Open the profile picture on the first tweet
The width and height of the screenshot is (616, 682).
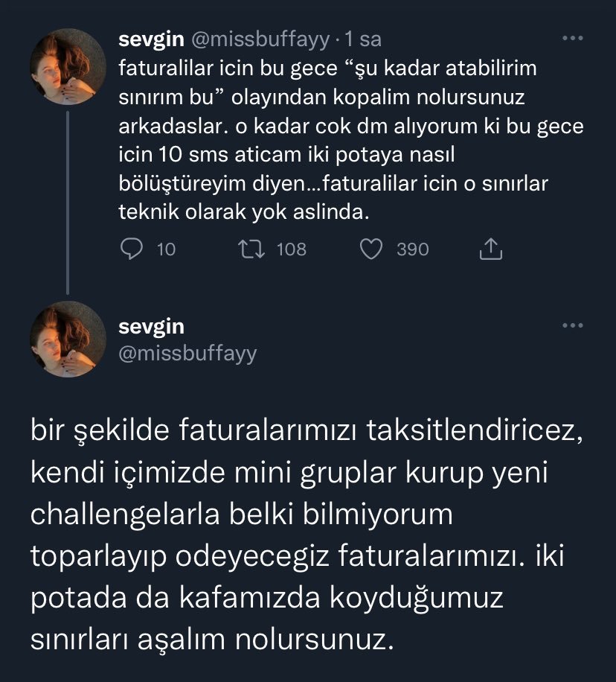68,67
